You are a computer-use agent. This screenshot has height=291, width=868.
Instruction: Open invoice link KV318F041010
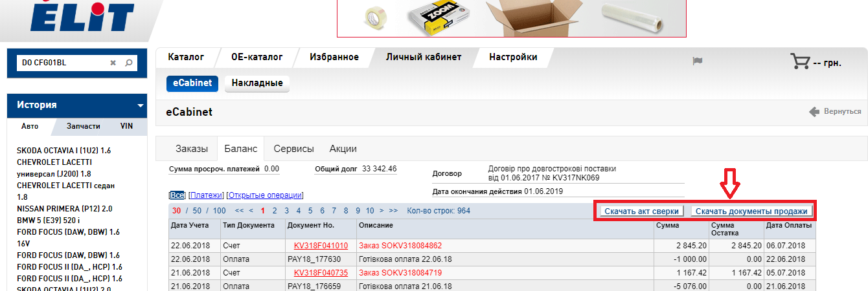(321, 246)
